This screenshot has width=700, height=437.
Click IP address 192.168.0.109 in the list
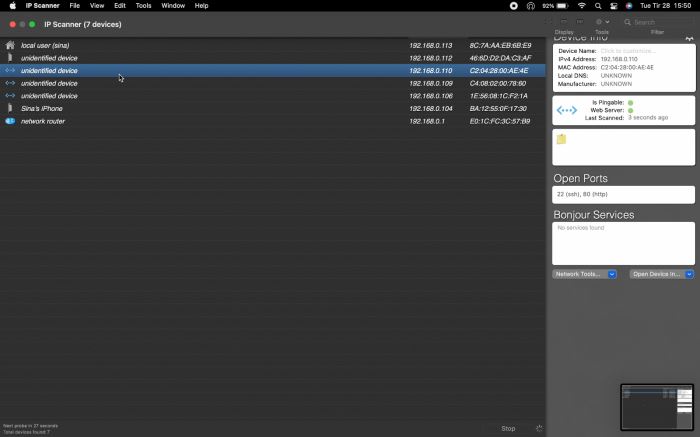pyautogui.click(x=431, y=83)
